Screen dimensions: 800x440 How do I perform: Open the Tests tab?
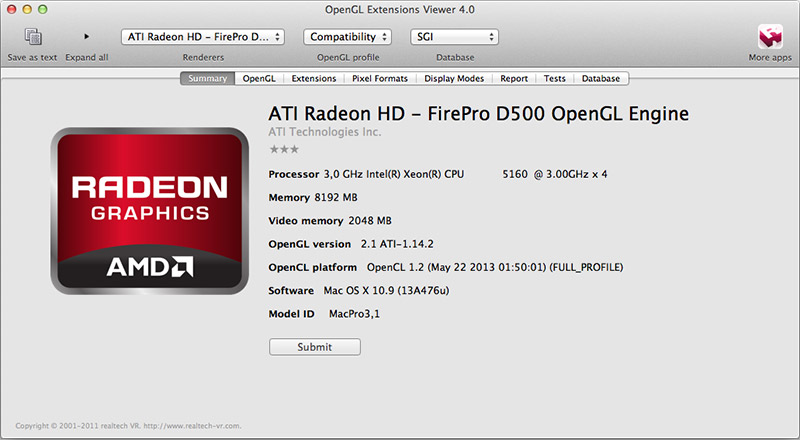click(555, 78)
